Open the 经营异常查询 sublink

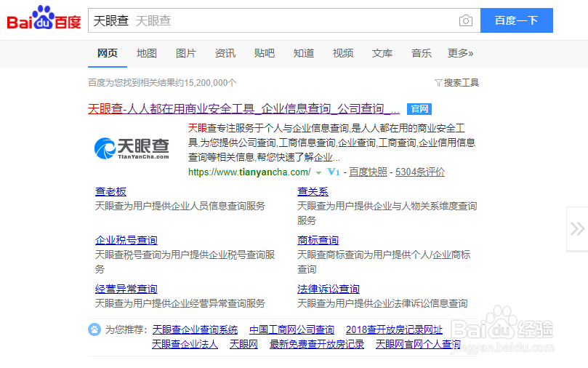126,289
